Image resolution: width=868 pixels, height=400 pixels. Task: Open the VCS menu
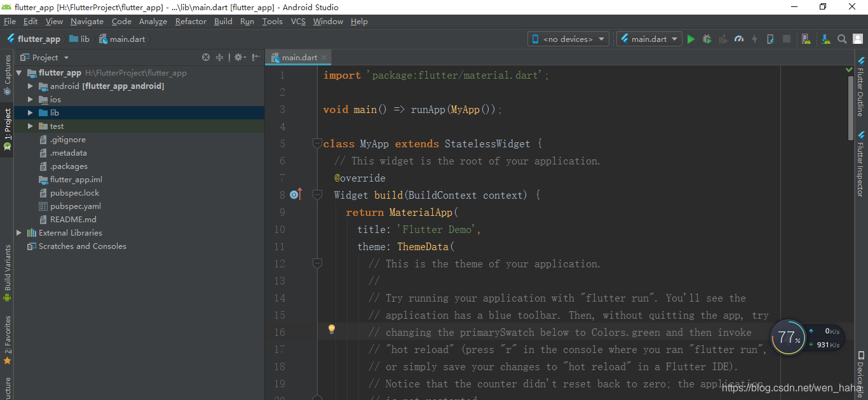(x=298, y=22)
